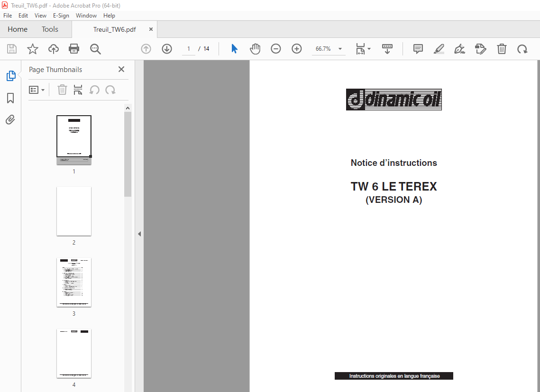The image size is (540, 392).
Task: Go to next page arrow
Action: (x=167, y=49)
